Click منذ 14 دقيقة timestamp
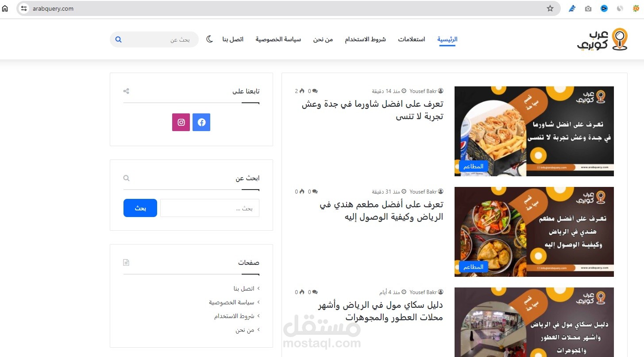 tap(389, 91)
